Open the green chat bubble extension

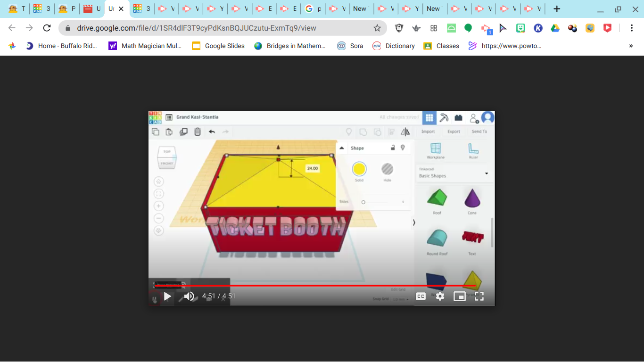(468, 28)
